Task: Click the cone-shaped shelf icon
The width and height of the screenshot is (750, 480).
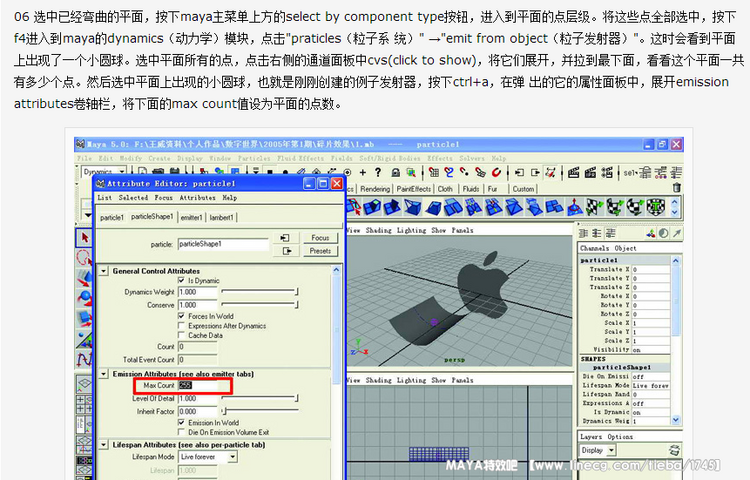Action: click(574, 207)
